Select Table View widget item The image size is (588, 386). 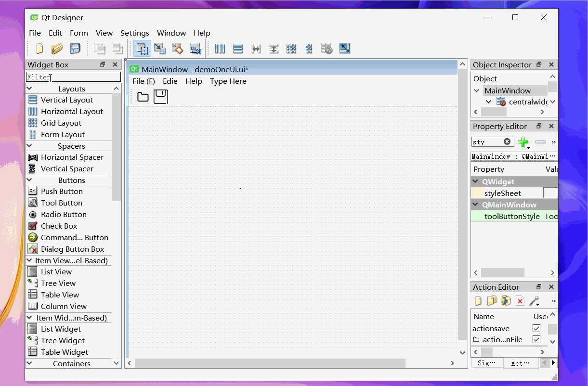[60, 295]
